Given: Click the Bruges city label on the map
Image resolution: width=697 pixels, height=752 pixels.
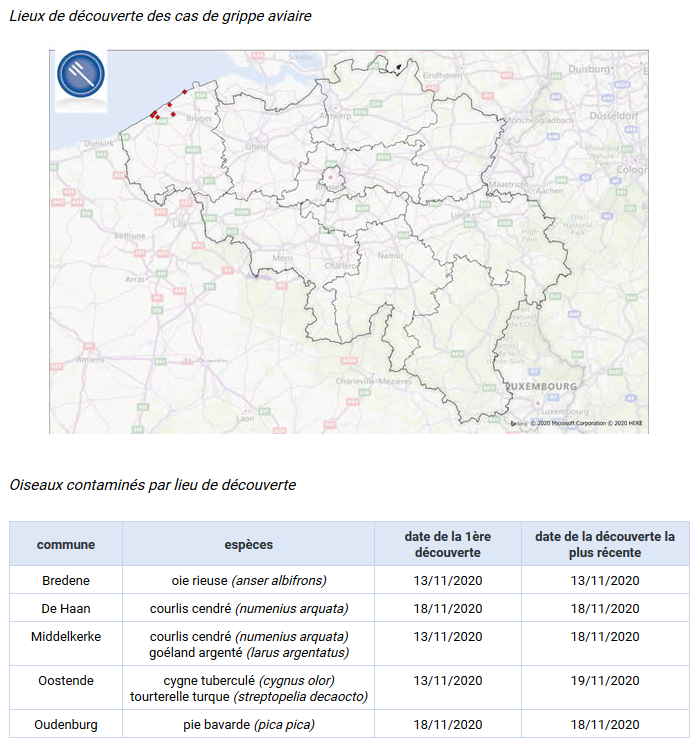Looking at the screenshot, I should click(201, 119).
